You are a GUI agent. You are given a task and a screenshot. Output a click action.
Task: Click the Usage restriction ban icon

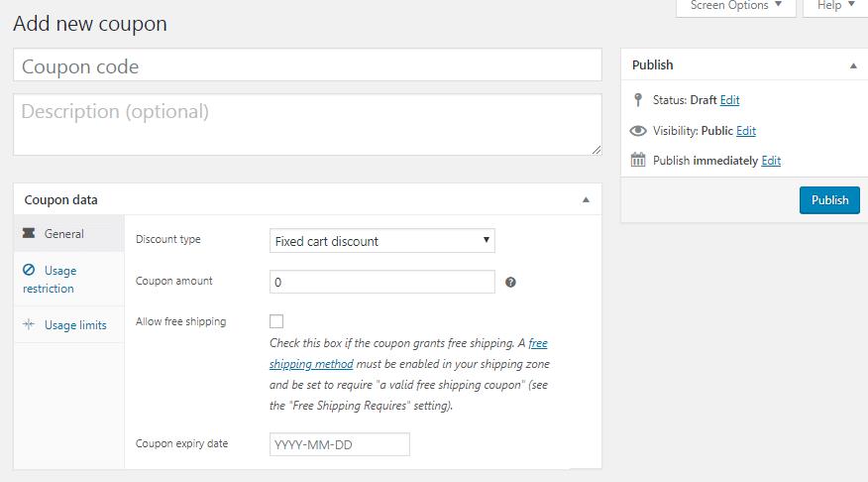pos(29,270)
